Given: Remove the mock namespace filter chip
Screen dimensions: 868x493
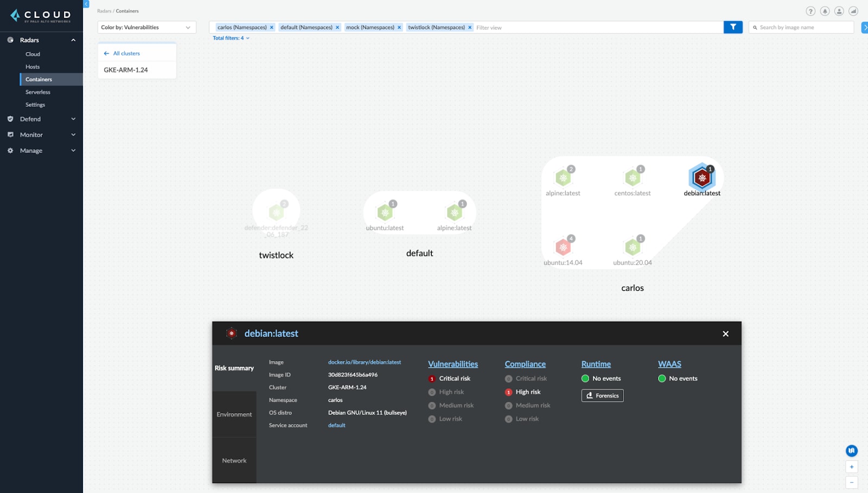Looking at the screenshot, I should [x=399, y=27].
